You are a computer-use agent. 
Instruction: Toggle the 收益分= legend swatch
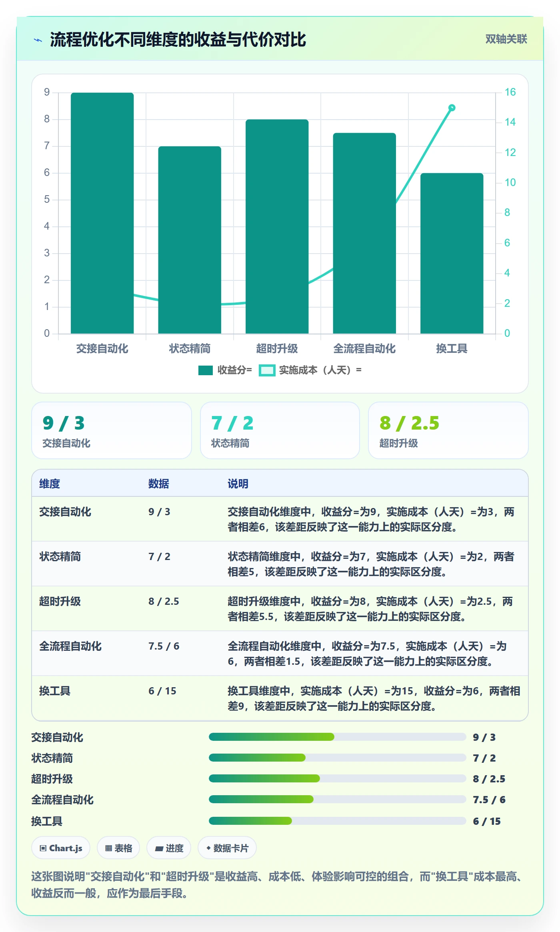pos(205,370)
